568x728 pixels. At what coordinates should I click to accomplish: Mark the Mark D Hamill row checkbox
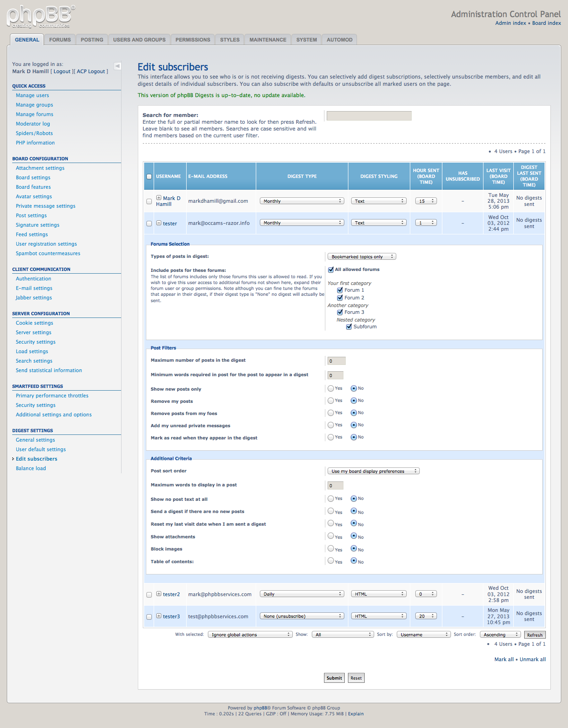pyautogui.click(x=149, y=201)
